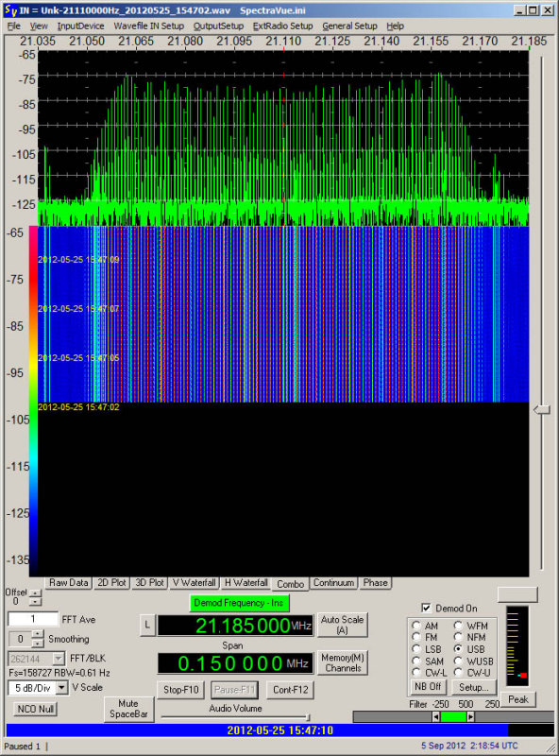Image resolution: width=559 pixels, height=756 pixels.
Task: Click filter scrollbar right arrow
Action: click(x=471, y=716)
